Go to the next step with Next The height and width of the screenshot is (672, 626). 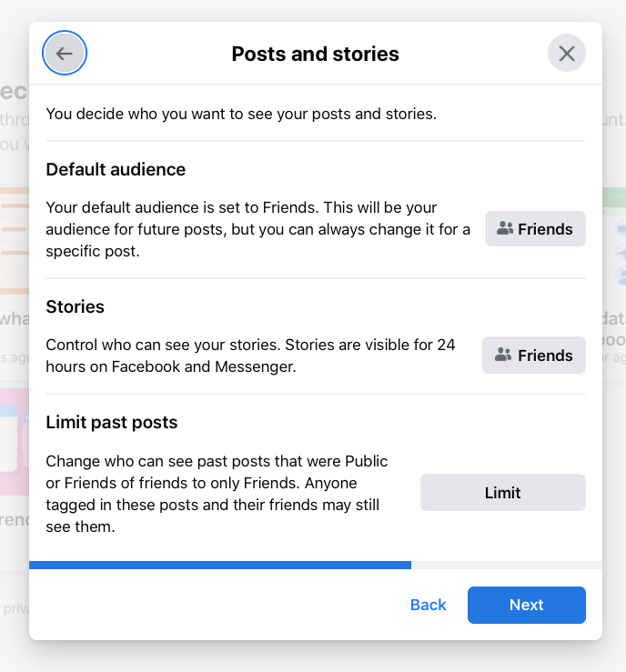click(x=526, y=606)
